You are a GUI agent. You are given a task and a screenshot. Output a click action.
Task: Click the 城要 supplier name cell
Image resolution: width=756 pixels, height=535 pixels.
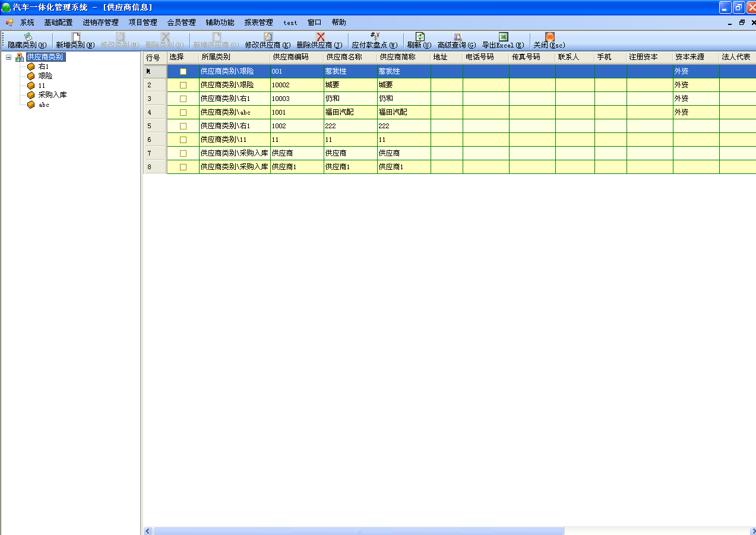(350, 85)
